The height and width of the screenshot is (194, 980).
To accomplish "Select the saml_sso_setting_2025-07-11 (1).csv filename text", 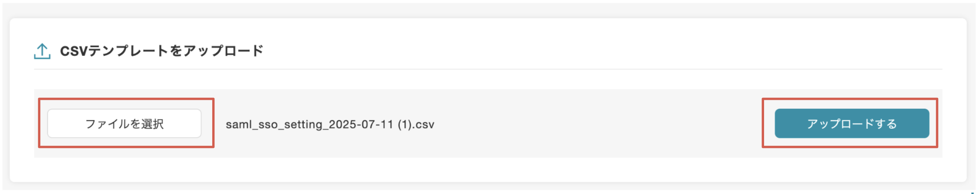I will 330,124.
